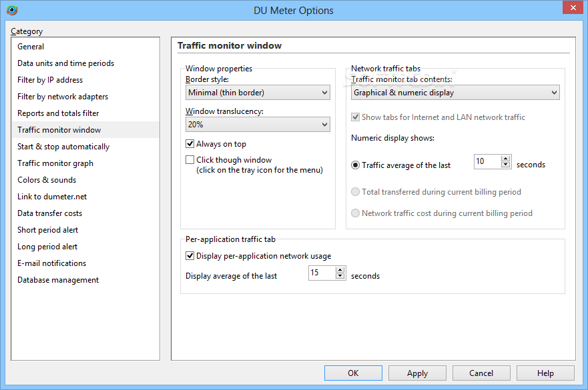Screen dimensions: 588x390
Task: Open the Border style dropdown
Action: (x=258, y=93)
